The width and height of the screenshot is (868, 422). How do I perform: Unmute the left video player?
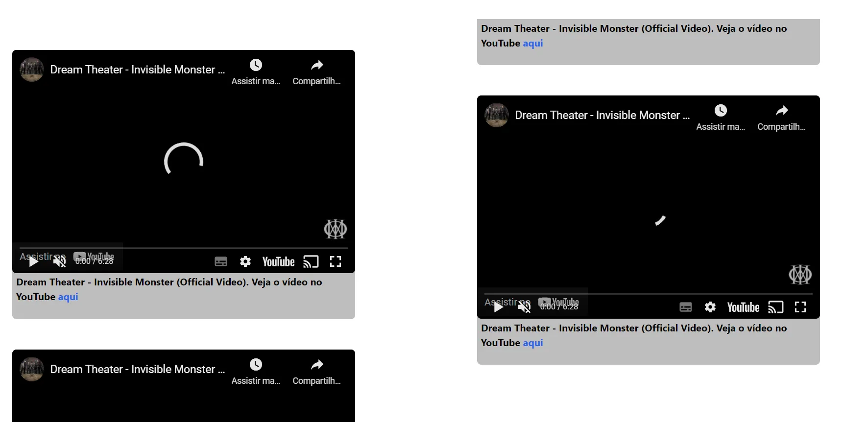click(x=59, y=261)
